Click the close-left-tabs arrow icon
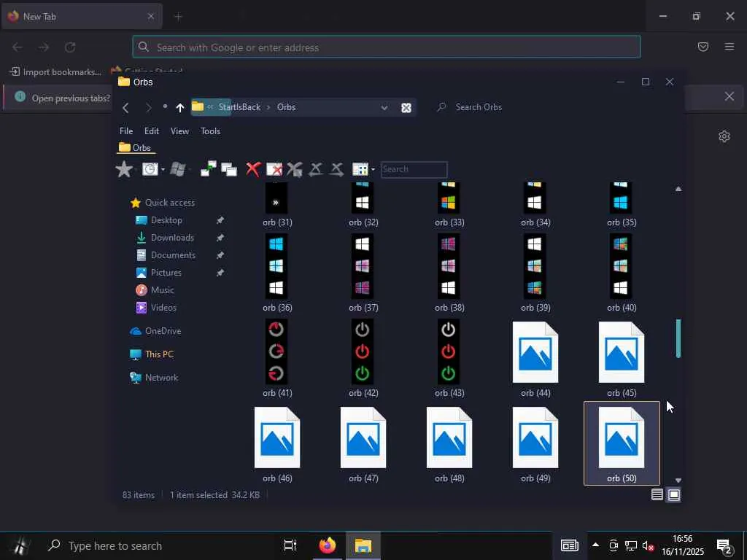Viewport: 747px width, 560px height. coord(315,169)
